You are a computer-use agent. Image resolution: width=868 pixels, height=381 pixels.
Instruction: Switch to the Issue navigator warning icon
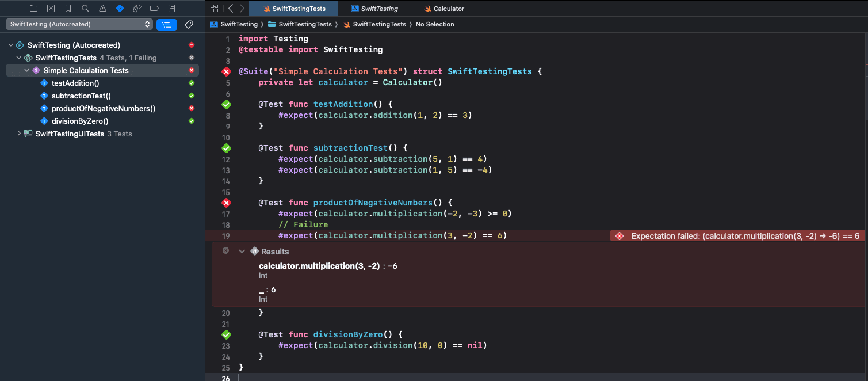pyautogui.click(x=102, y=9)
